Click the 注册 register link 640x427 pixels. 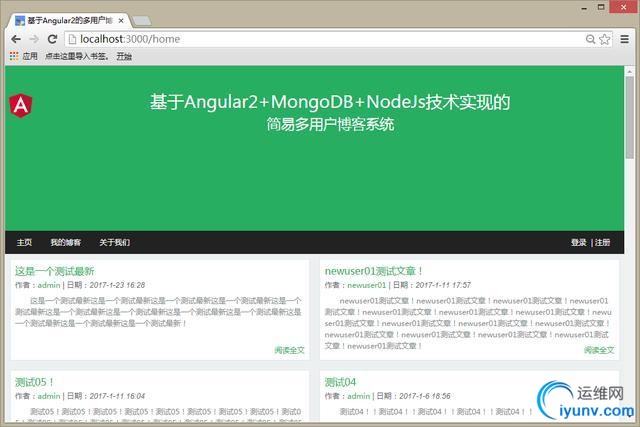click(x=602, y=242)
